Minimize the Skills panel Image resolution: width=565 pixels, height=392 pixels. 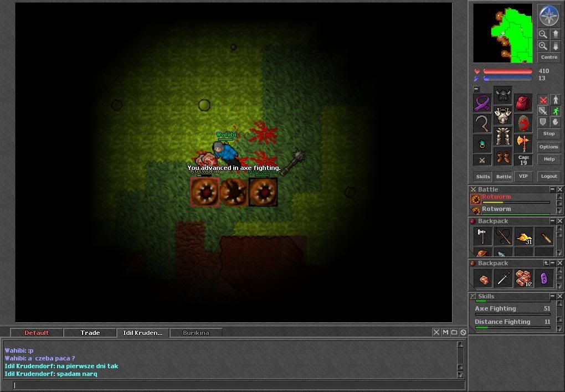tap(552, 296)
